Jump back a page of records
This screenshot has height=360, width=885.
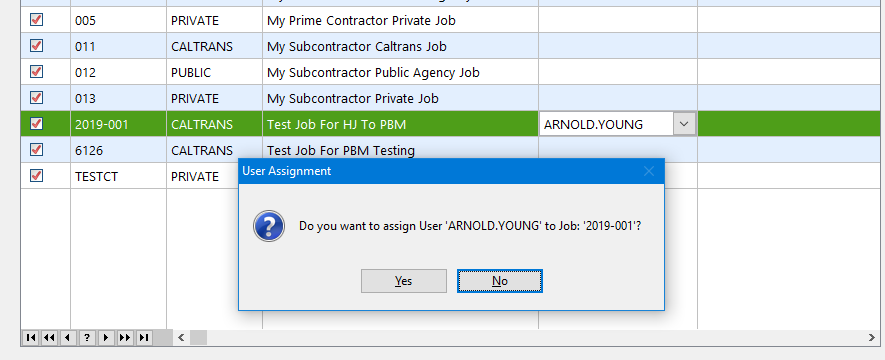tap(50, 337)
